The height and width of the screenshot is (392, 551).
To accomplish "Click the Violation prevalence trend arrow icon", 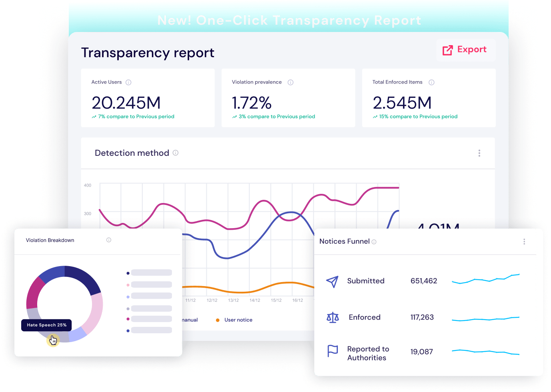I will click(x=235, y=117).
